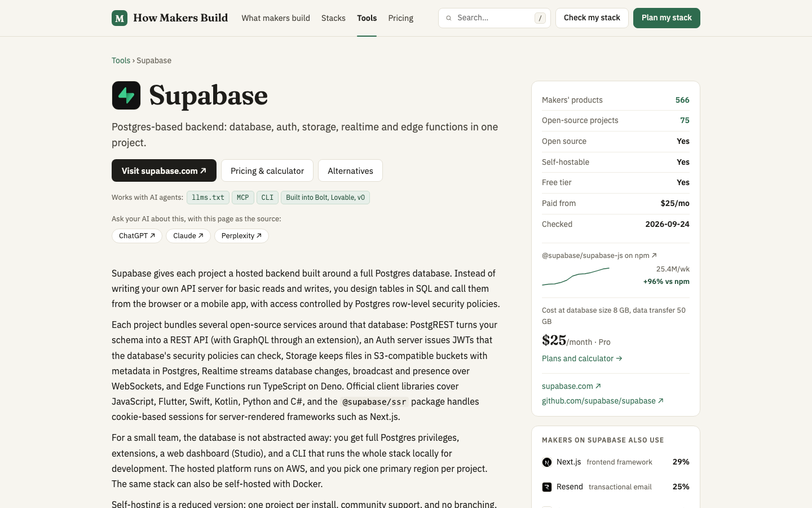This screenshot has width=812, height=508.
Task: Click the search magnifier icon
Action: pyautogui.click(x=449, y=18)
